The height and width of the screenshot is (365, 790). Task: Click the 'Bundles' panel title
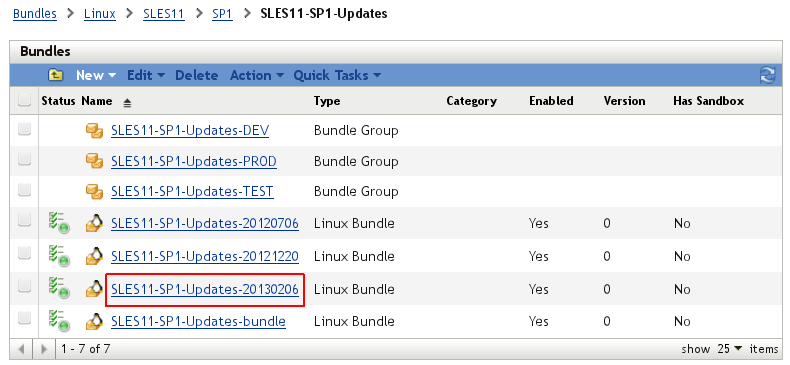coord(45,51)
